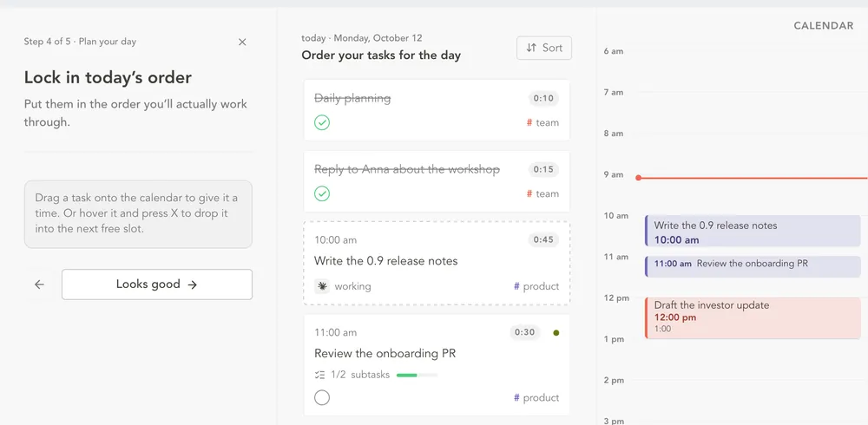Click the Order your tasks for the day heading

[x=381, y=56]
